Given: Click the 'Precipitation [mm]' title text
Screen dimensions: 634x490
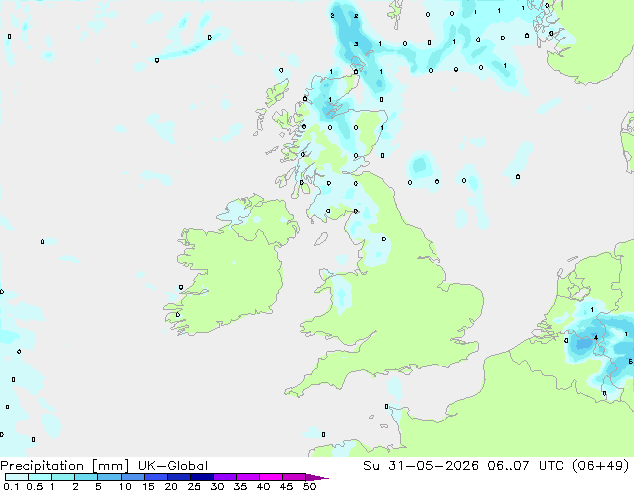Looking at the screenshot, I should tap(64, 466).
